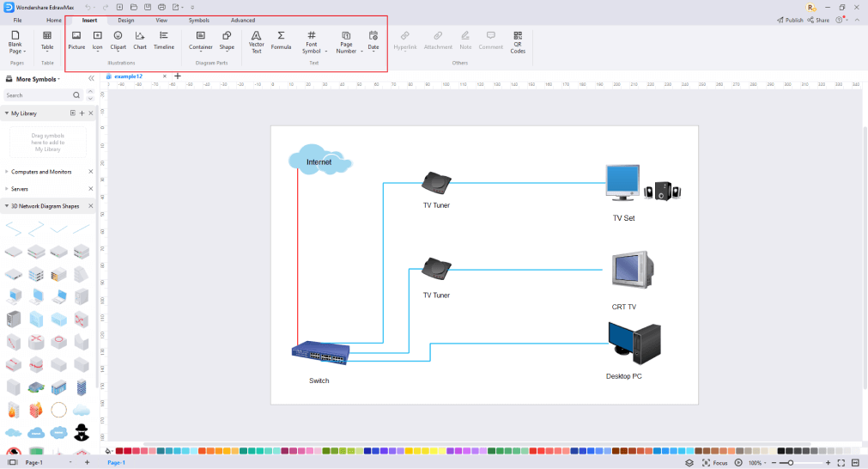Add a new document tab with plus
The width and height of the screenshot is (868, 469).
click(x=178, y=76)
